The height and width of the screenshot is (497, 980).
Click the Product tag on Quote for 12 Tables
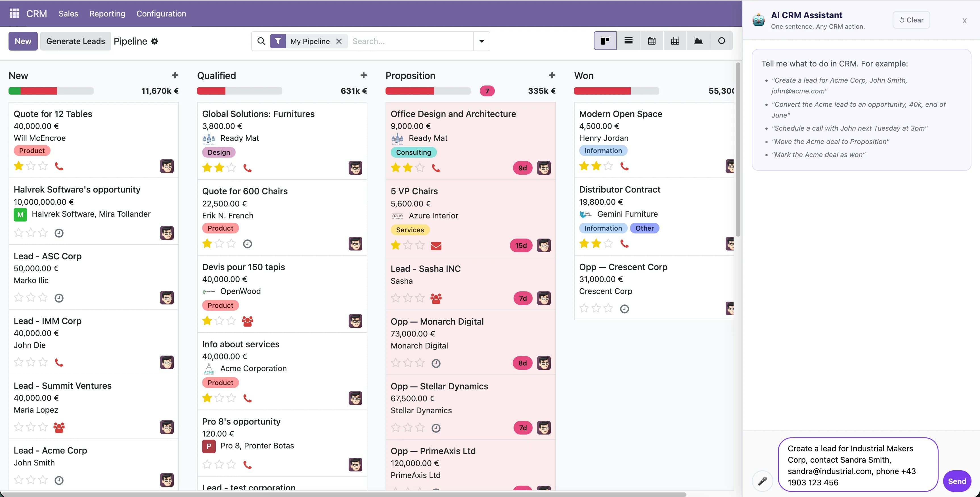tap(32, 151)
